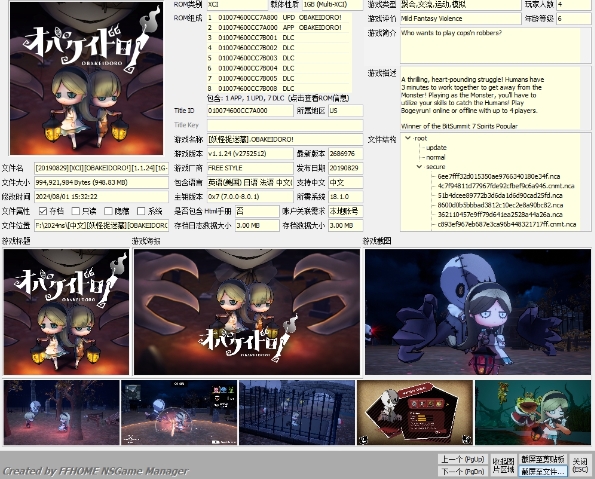Select the 51b4dcee89772b3d6da... nca file
Image resolution: width=595 pixels, height=479 pixels.
click(x=500, y=195)
